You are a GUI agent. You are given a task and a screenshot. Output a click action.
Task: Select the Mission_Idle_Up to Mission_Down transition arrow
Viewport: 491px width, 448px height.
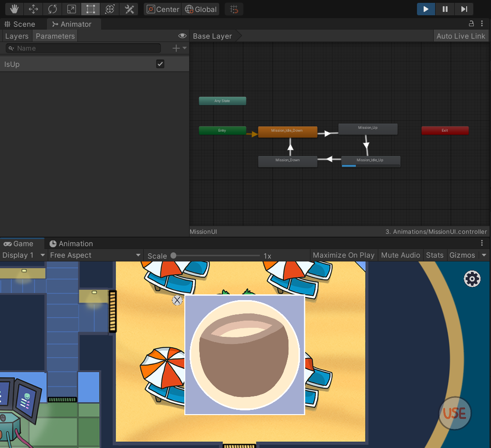point(329,159)
